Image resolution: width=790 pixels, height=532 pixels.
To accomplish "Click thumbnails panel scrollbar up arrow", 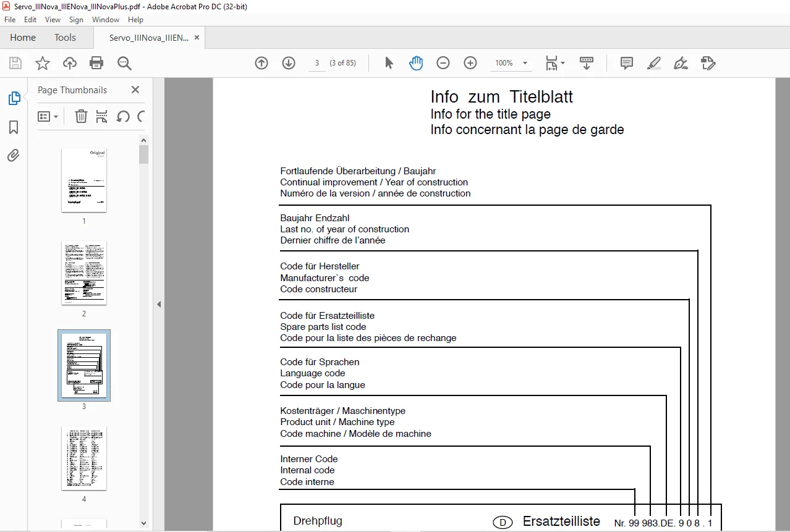I will coord(144,140).
